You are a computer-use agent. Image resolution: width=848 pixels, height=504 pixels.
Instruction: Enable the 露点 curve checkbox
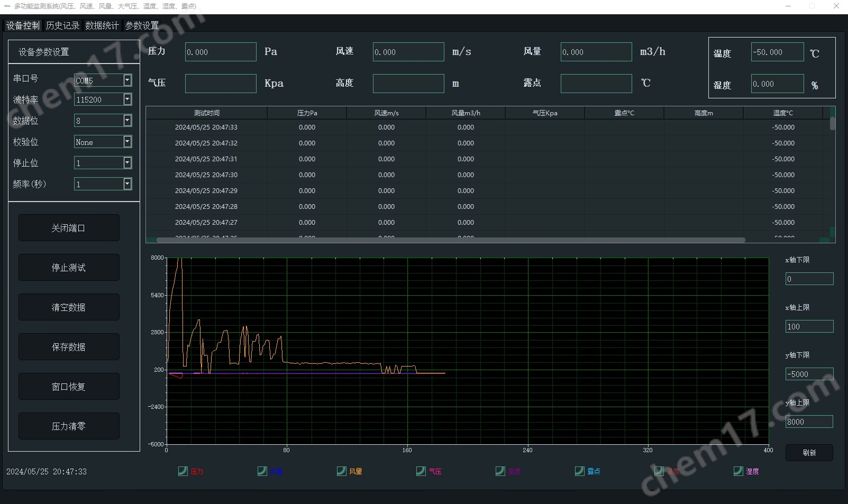pyautogui.click(x=580, y=471)
